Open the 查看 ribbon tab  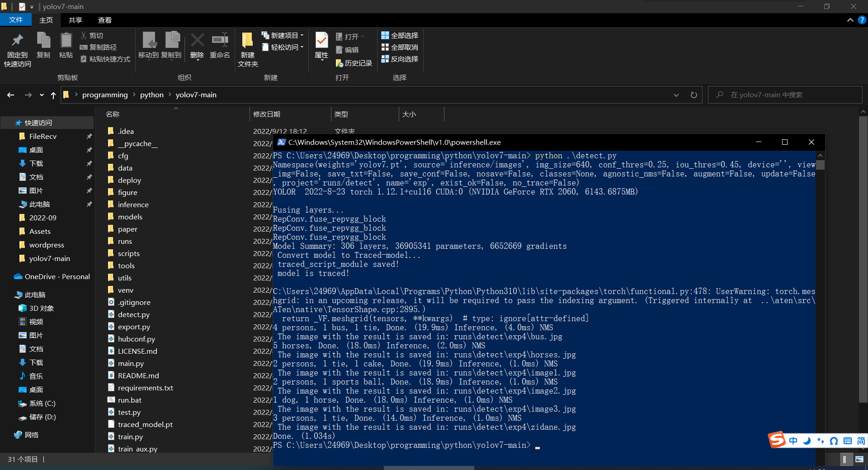point(104,20)
